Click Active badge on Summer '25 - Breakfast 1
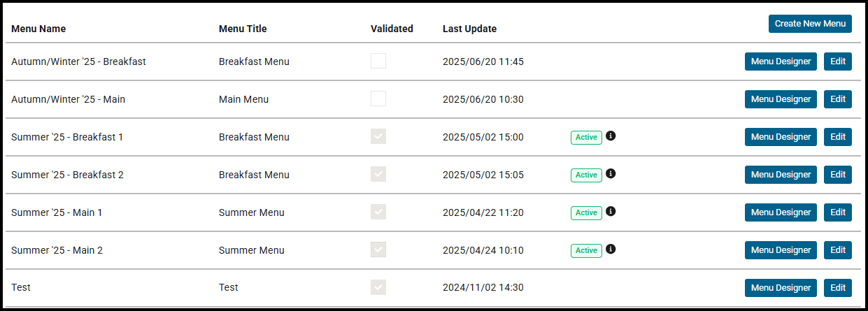This screenshot has width=868, height=311. pyautogui.click(x=586, y=137)
